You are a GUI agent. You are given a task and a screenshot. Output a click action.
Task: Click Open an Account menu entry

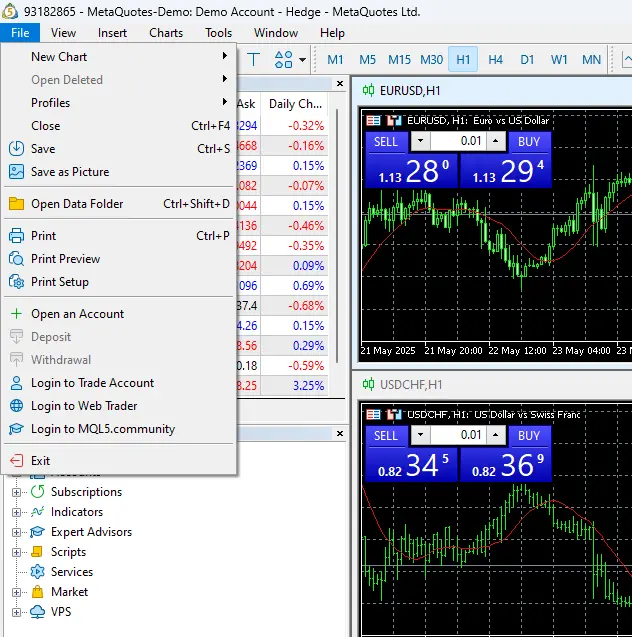pyautogui.click(x=77, y=314)
